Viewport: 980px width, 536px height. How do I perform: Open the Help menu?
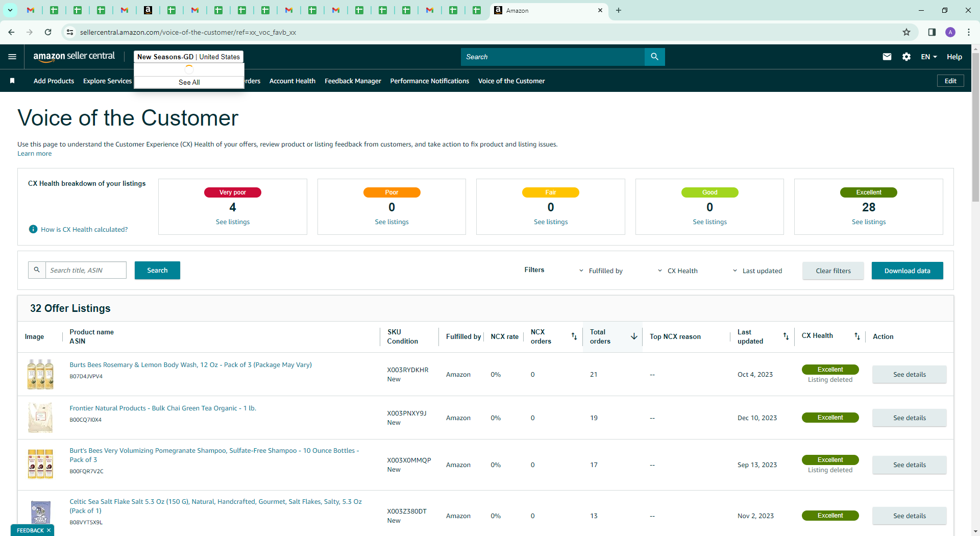pos(954,57)
